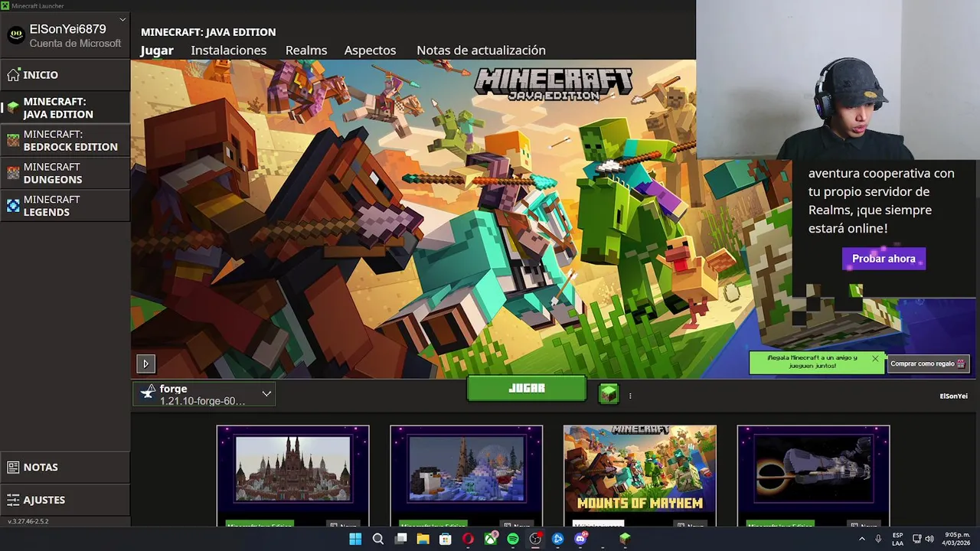The width and height of the screenshot is (980, 551).
Task: Click ElSonYei player name at right
Action: click(953, 396)
